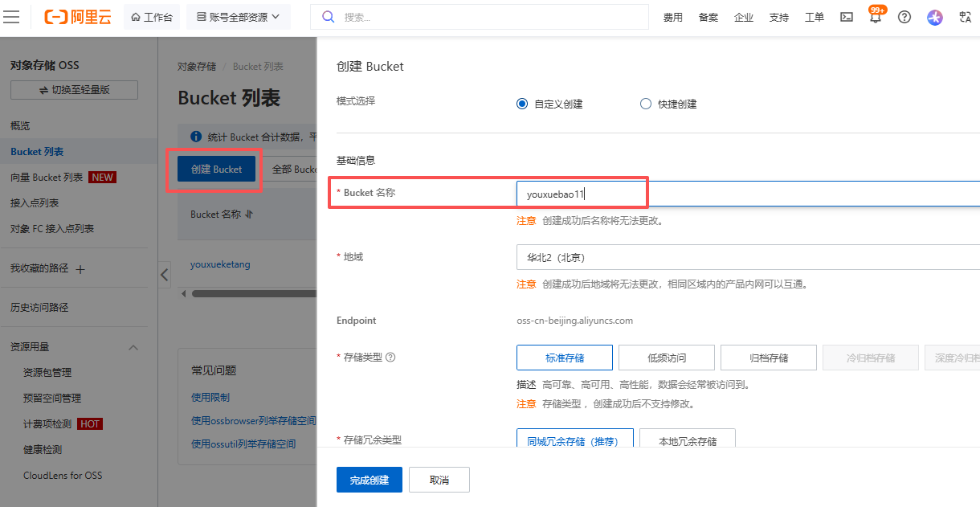Viewport: 980px width, 507px height.
Task: Click the Bucket 名称 input field
Action: pos(747,194)
